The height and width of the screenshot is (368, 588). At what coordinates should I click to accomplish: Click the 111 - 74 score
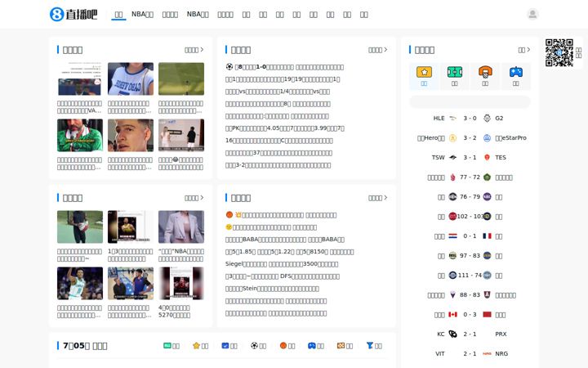click(470, 276)
